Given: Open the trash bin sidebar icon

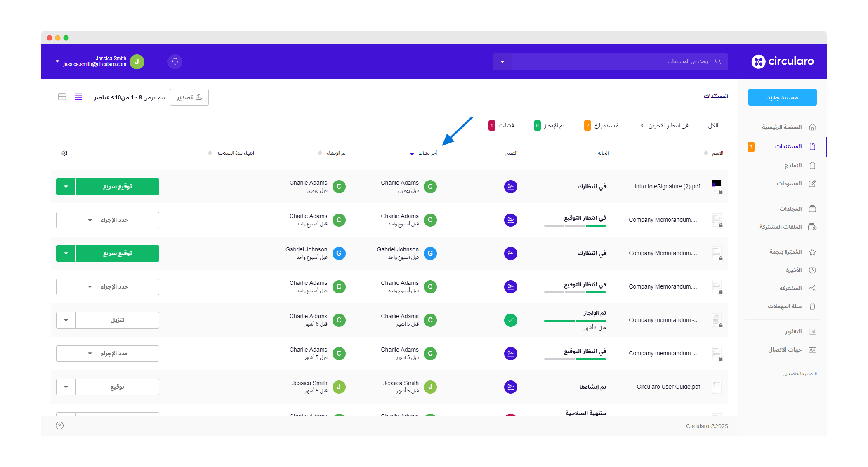Looking at the screenshot, I should tap(812, 306).
